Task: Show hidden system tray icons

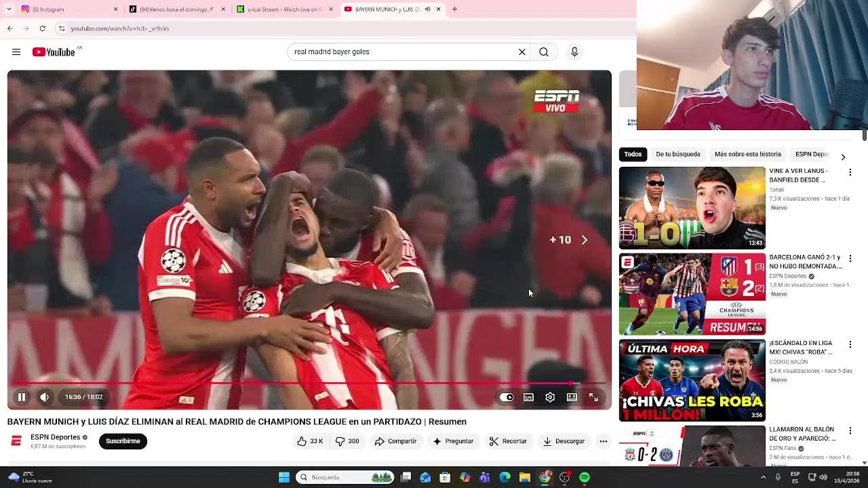Action: (763, 477)
